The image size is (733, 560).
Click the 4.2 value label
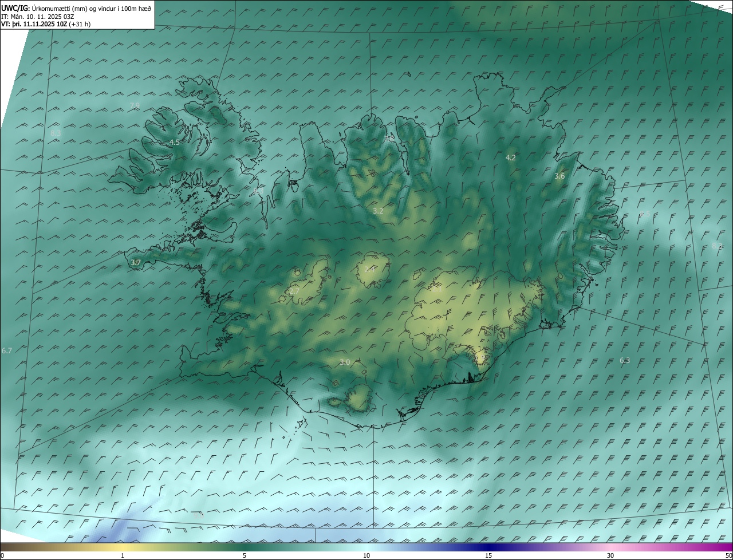[511, 157]
